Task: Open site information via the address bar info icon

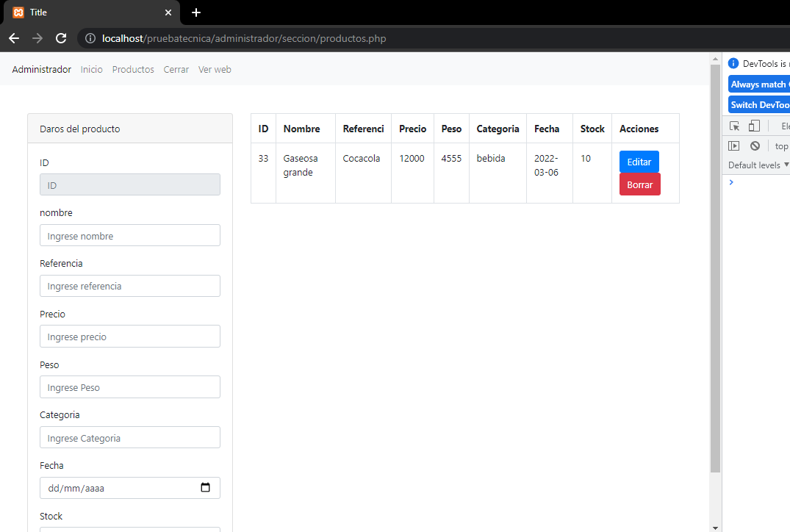Action: pyautogui.click(x=89, y=38)
